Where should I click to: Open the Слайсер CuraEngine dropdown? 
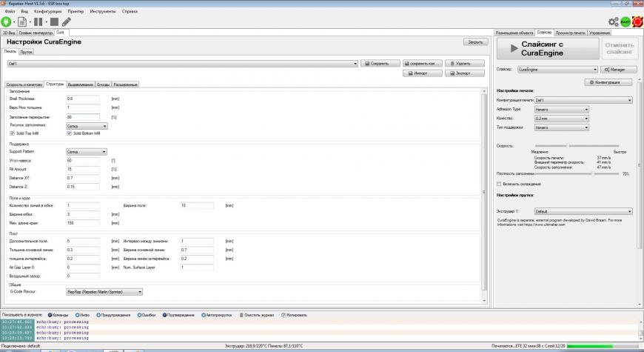(557, 70)
